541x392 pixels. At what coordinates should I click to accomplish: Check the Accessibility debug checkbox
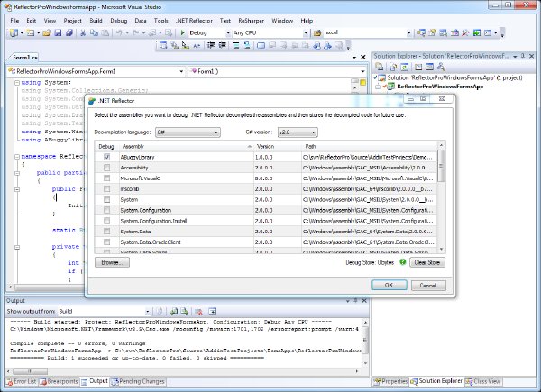107,168
